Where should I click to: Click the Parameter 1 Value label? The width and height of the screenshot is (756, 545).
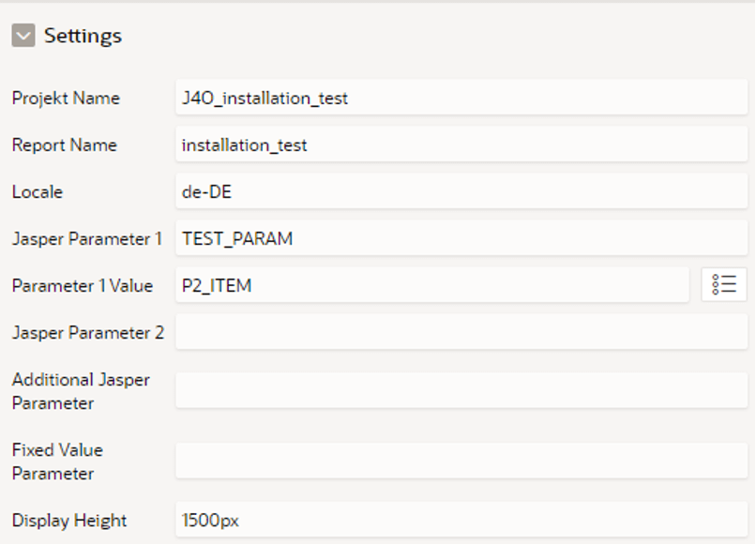click(x=83, y=285)
